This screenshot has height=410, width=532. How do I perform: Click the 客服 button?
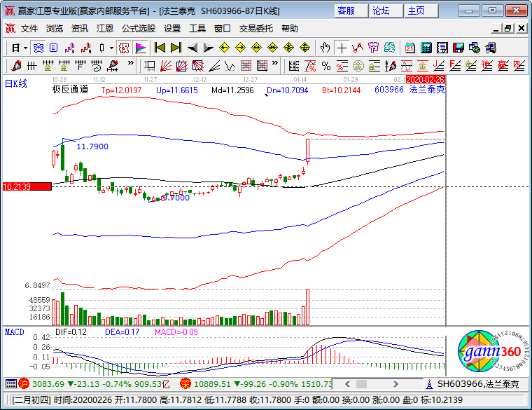point(351,11)
